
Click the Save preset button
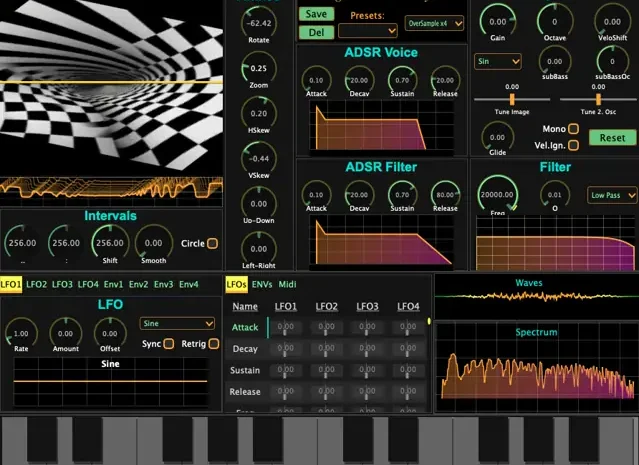pyautogui.click(x=316, y=14)
